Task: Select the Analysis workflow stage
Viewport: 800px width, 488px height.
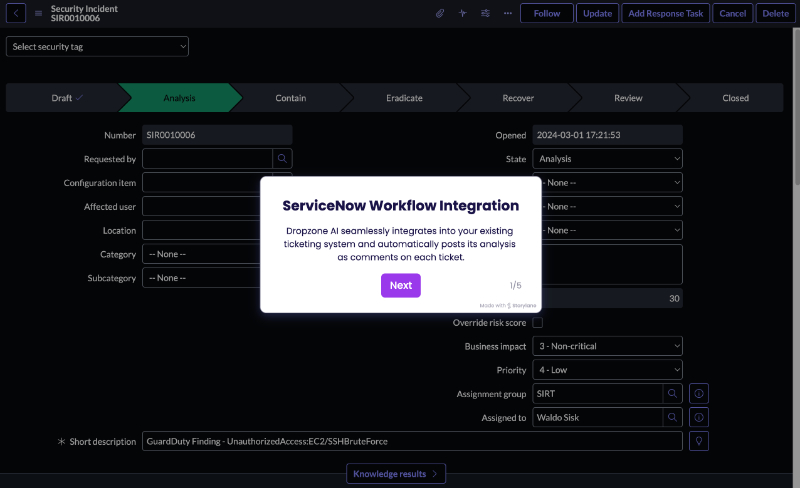Action: point(180,98)
